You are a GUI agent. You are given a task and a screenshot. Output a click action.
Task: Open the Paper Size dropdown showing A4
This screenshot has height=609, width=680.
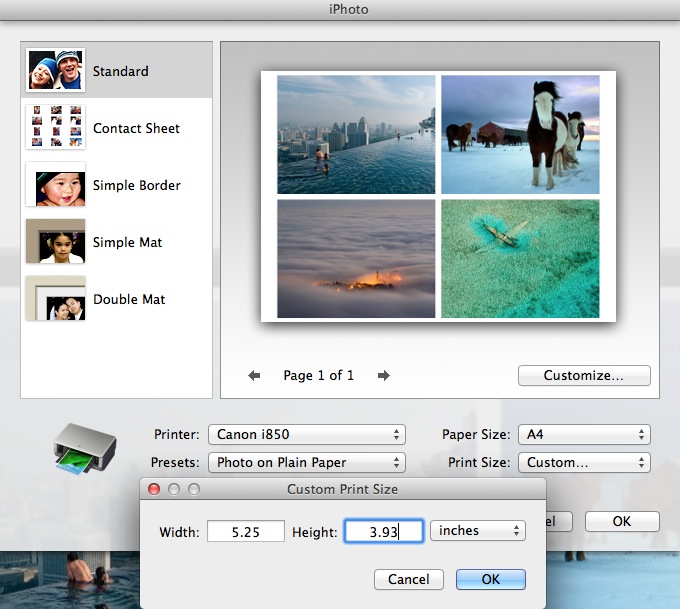point(584,434)
